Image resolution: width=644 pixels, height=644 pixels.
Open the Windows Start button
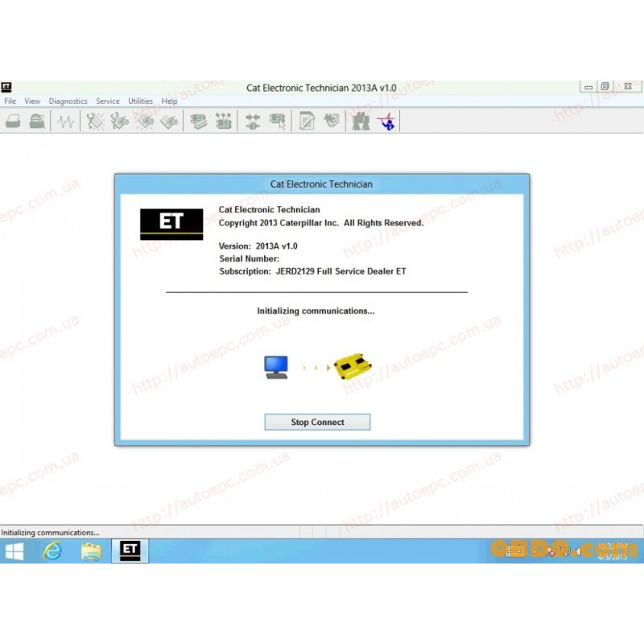pyautogui.click(x=14, y=551)
